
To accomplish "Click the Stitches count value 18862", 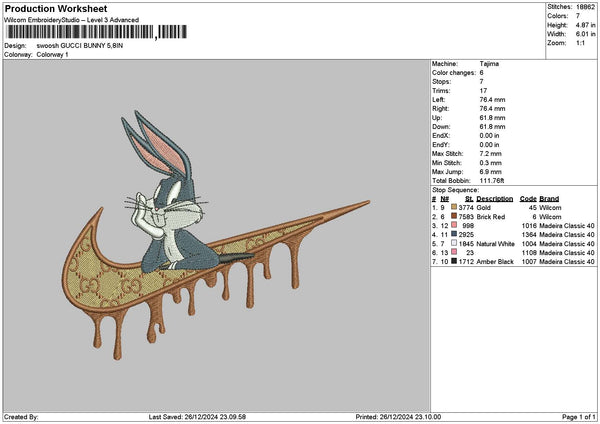I will (587, 8).
